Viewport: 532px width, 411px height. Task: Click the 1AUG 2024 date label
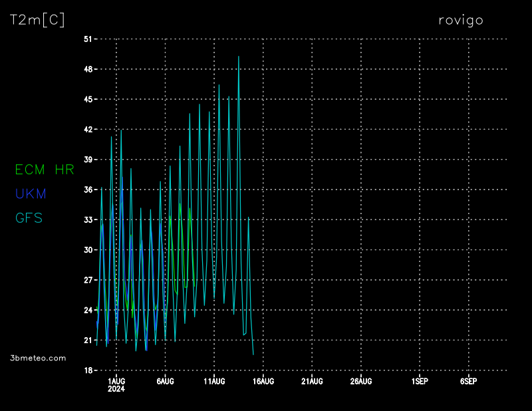(116, 384)
